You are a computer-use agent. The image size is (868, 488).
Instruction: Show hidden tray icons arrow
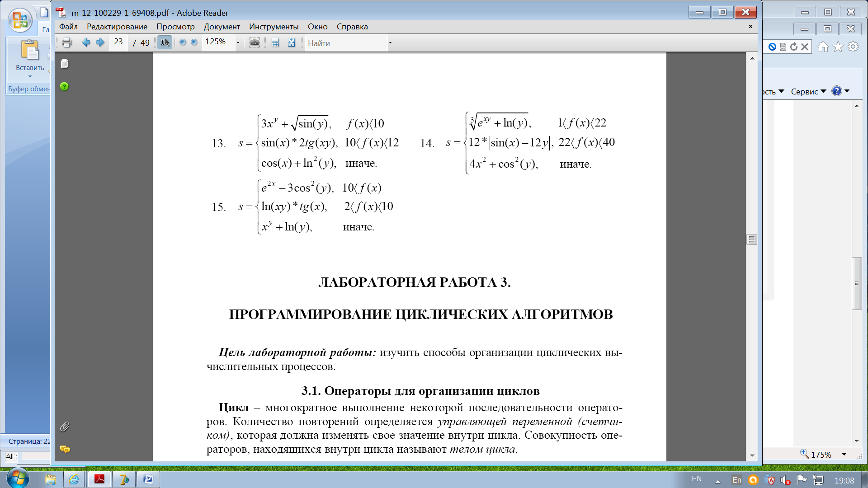pyautogui.click(x=717, y=481)
